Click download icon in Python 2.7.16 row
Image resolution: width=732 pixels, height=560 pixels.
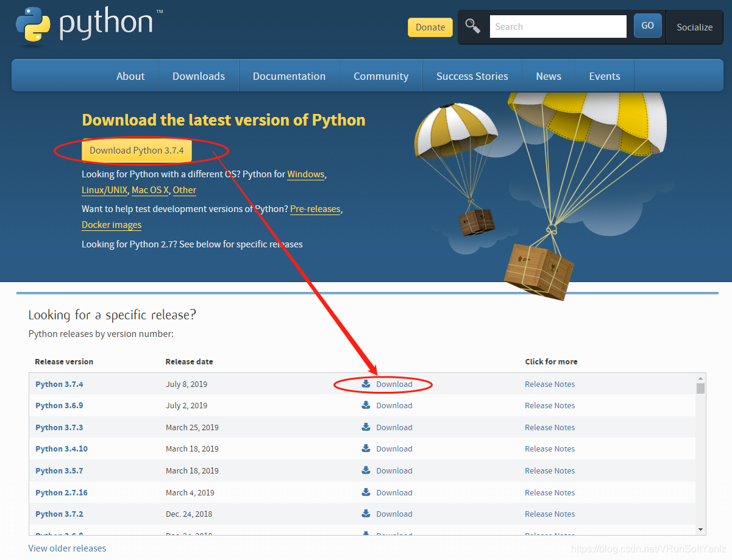pos(366,492)
